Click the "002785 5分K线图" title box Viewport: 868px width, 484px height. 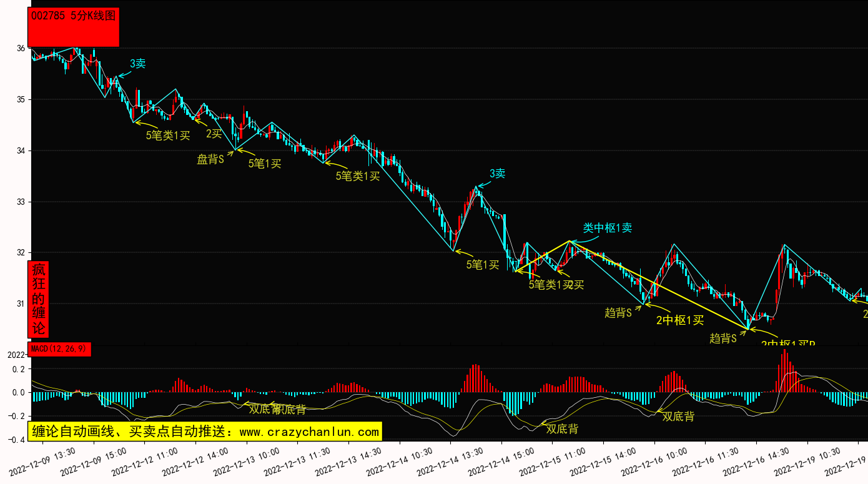point(74,27)
